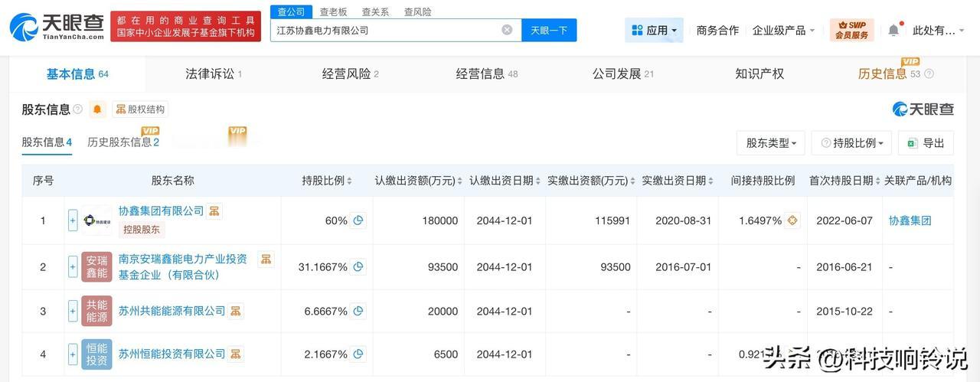Open the notification bell in the top bar
Image resolution: width=980 pixels, height=382 pixels.
coord(893,30)
